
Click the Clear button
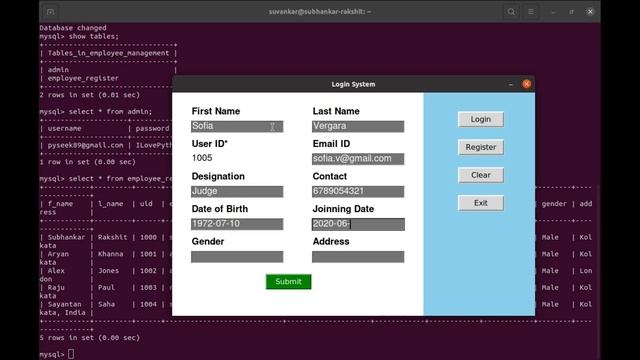coord(480,175)
